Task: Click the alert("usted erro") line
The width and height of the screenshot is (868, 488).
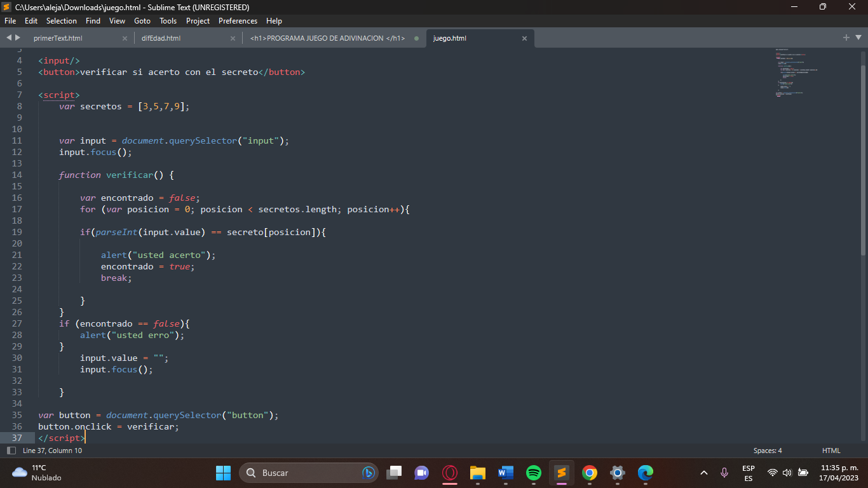Action: (132, 335)
